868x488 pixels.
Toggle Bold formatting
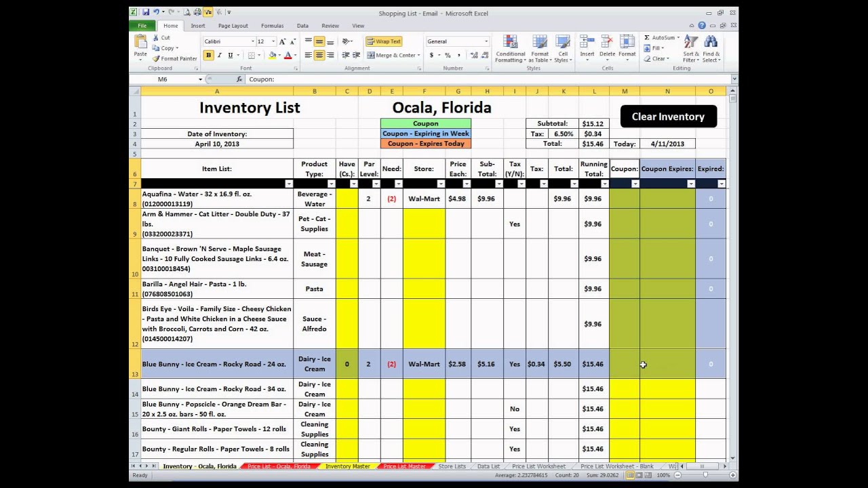209,56
